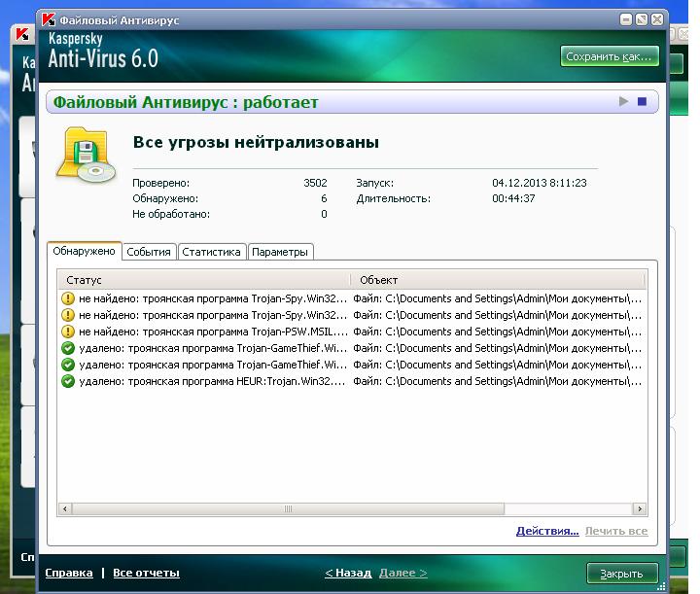Screen dimensions: 700x594
Task: Stop File Anti-Virus with the blue square button
Action: point(642,101)
